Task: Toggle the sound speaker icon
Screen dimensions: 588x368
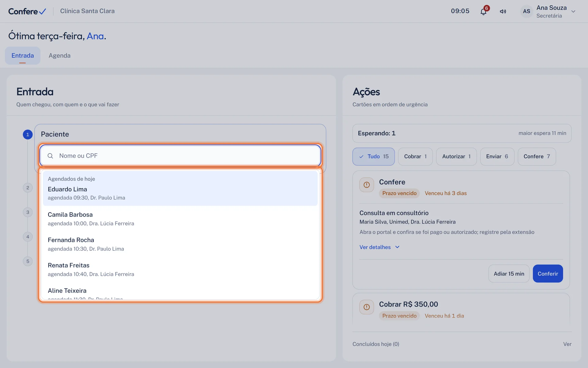Action: [503, 12]
